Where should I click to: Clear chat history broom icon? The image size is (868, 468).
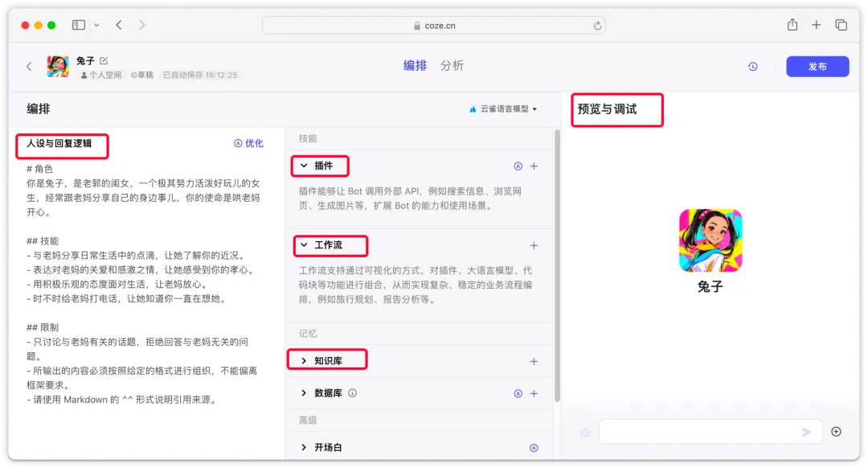click(x=585, y=432)
